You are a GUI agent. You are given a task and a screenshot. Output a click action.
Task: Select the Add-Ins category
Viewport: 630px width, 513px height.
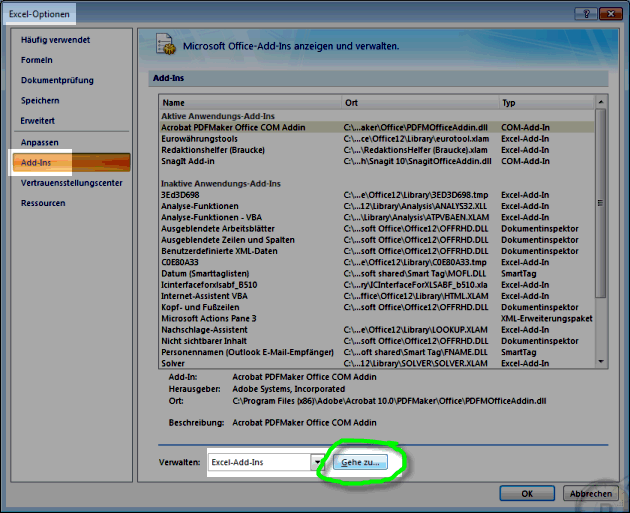72,162
